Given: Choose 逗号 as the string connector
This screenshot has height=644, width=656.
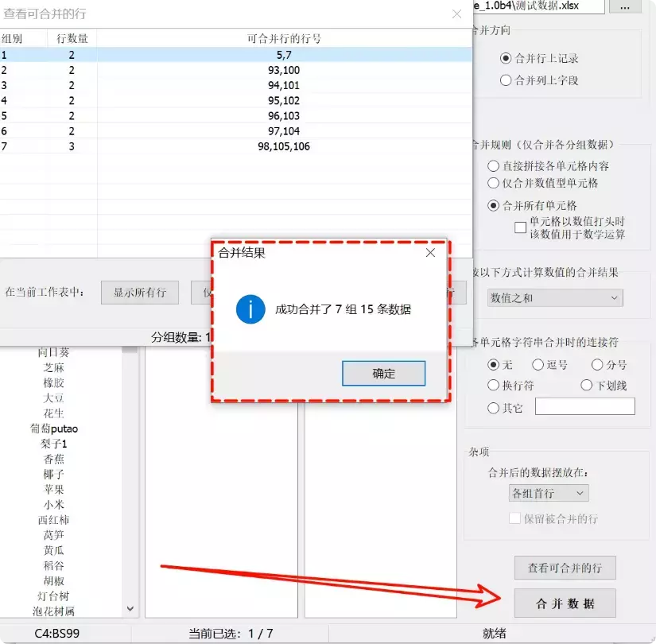Looking at the screenshot, I should tap(553, 365).
